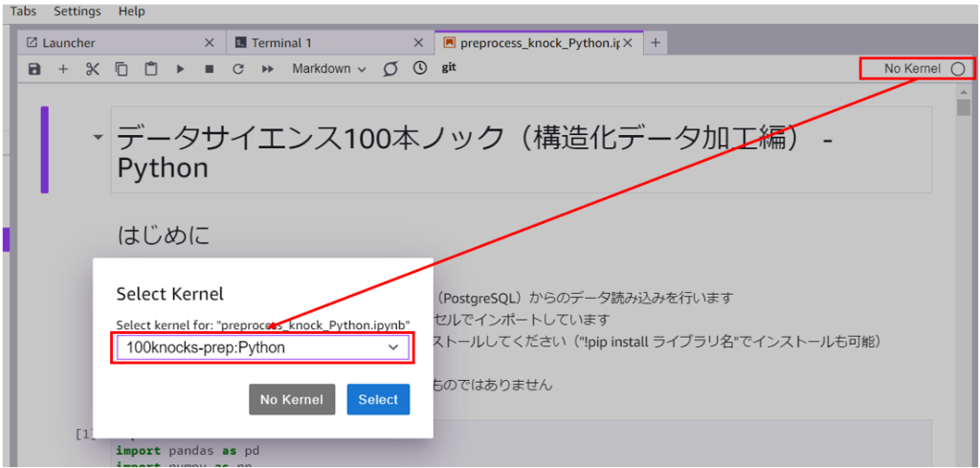Click the Terminal 1 tab icon
Image resolution: width=980 pixels, height=468 pixels.
point(240,43)
